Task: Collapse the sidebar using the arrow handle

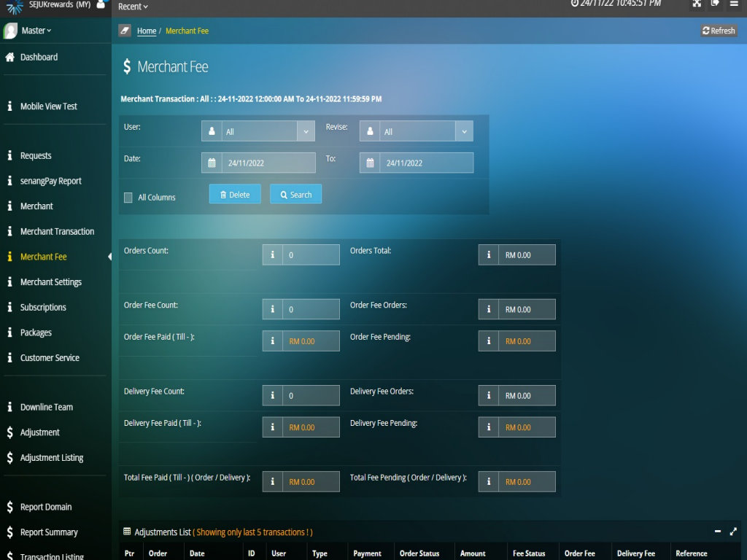Action: pos(109,257)
